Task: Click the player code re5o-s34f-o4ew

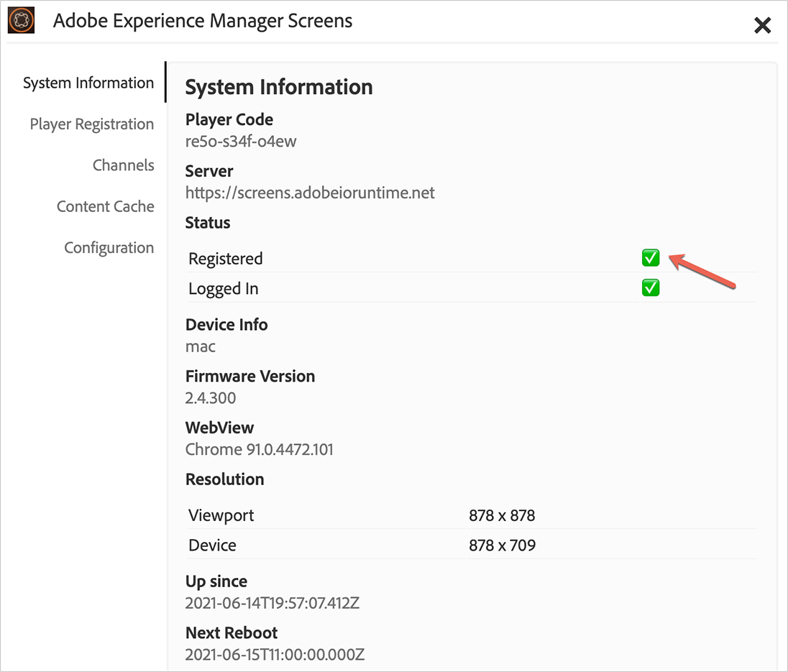Action: (x=241, y=141)
